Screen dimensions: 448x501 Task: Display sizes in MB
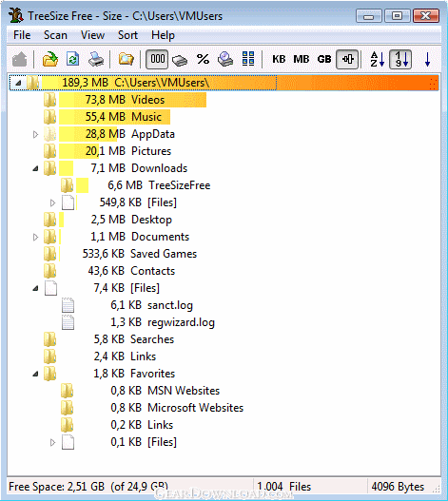302,60
